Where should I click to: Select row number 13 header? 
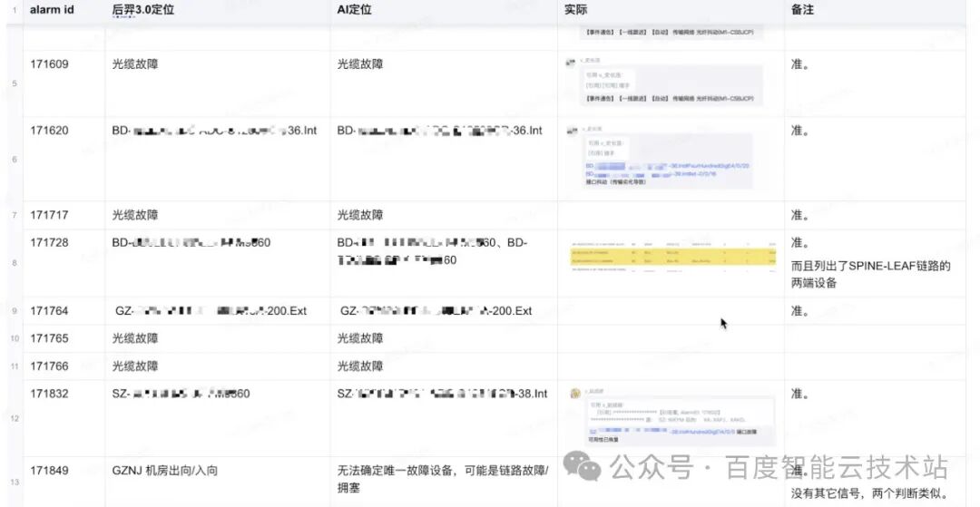[15, 482]
